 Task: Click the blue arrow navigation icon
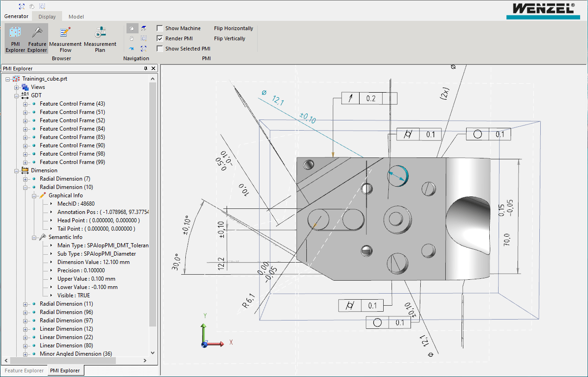[132, 48]
